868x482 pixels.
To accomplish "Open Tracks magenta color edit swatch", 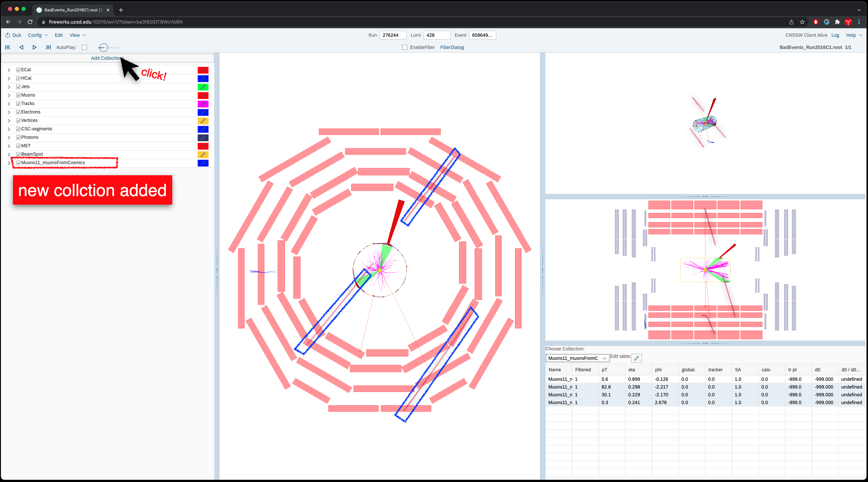I will [x=203, y=104].
